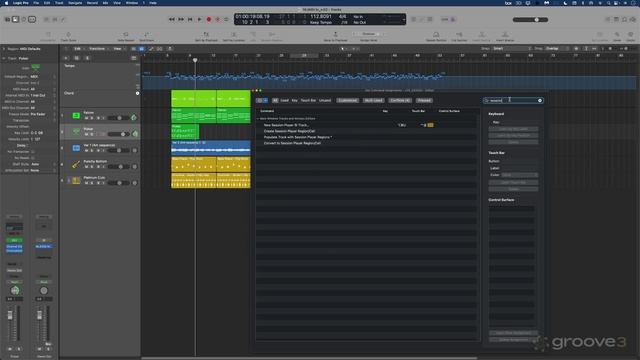
Task: Select 'Convert to Session Player Region/Cell' row
Action: 367,143
